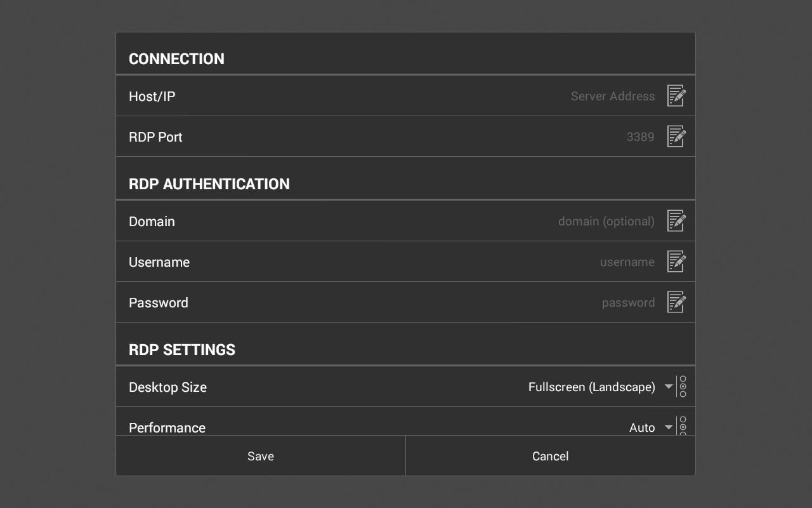Focus the Server Address input field
Image resolution: width=812 pixels, height=508 pixels.
coord(612,96)
